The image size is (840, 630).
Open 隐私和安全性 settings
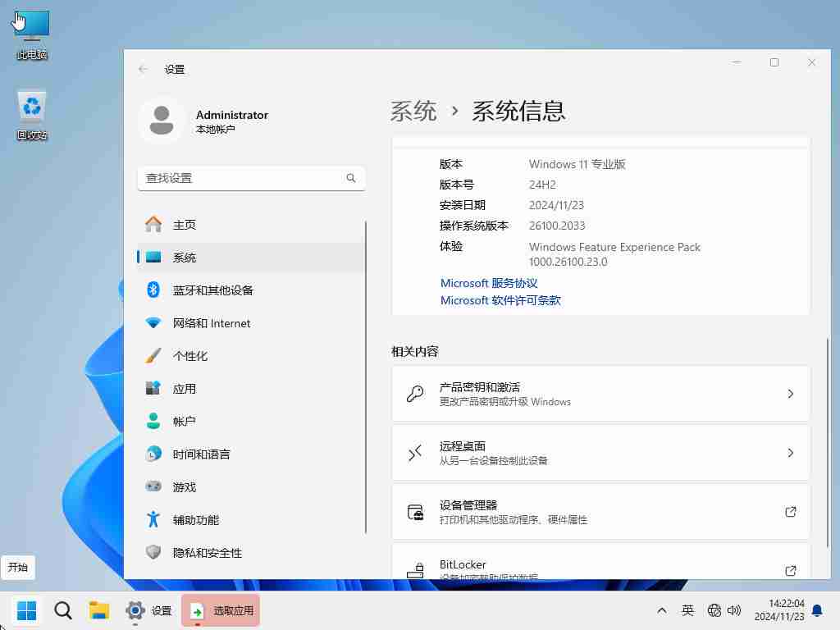tap(206, 553)
